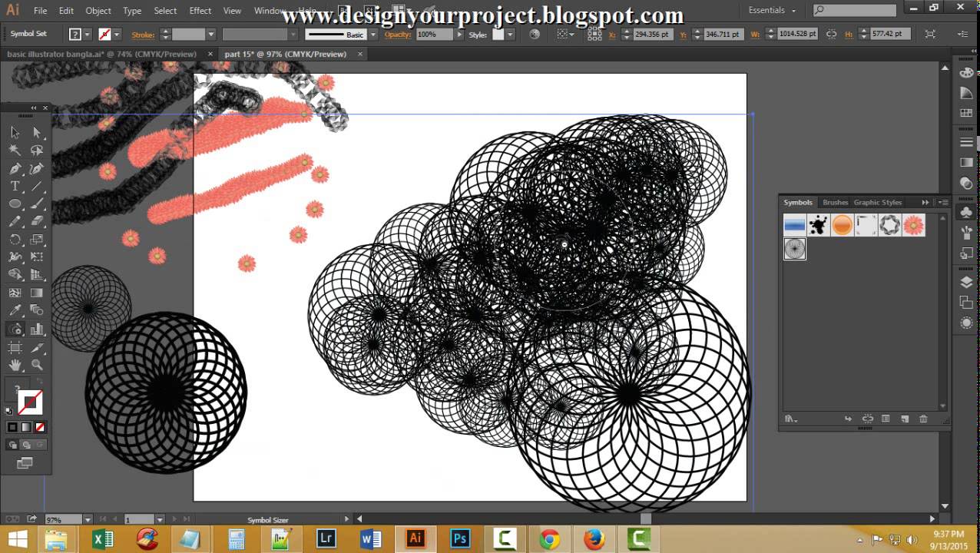This screenshot has width=980, height=553.
Task: Select the Lasso tool
Action: pos(36,151)
